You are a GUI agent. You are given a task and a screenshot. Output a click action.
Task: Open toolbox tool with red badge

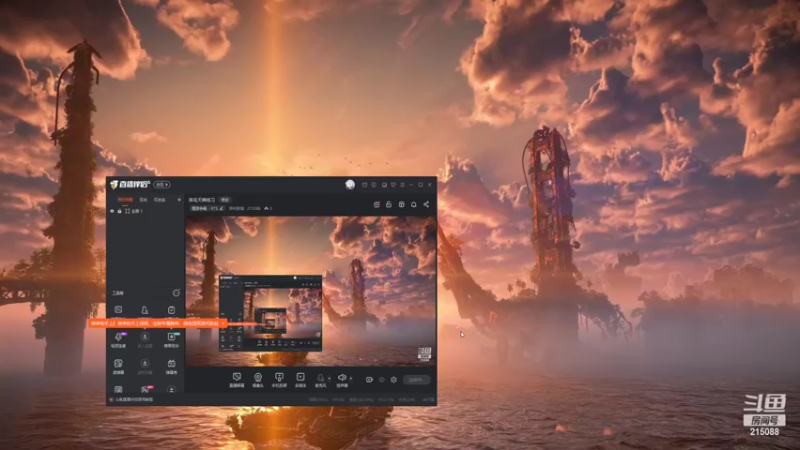point(145,390)
